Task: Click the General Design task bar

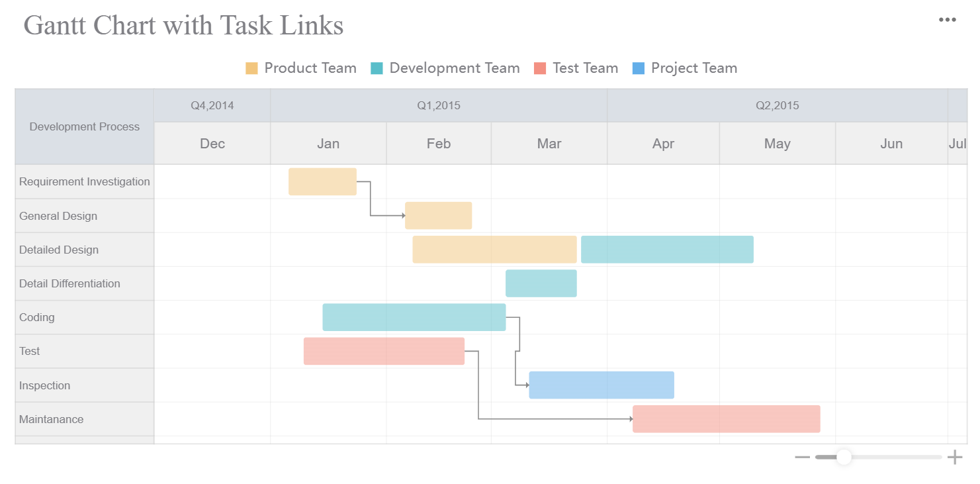Action: (x=438, y=216)
